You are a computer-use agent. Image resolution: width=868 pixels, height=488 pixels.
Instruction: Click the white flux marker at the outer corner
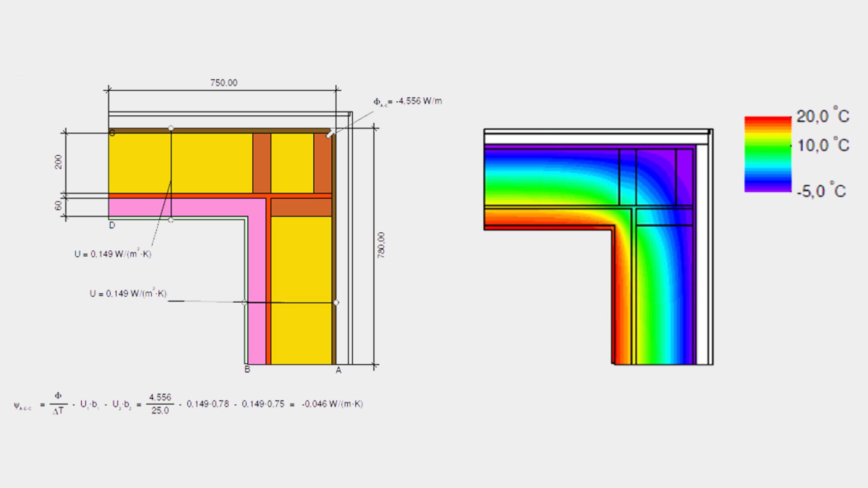[330, 134]
